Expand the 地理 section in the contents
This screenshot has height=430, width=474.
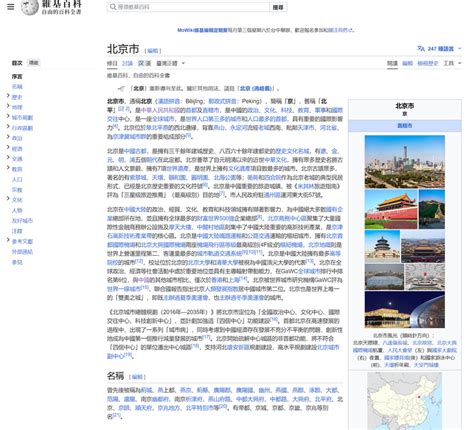(x=8, y=106)
